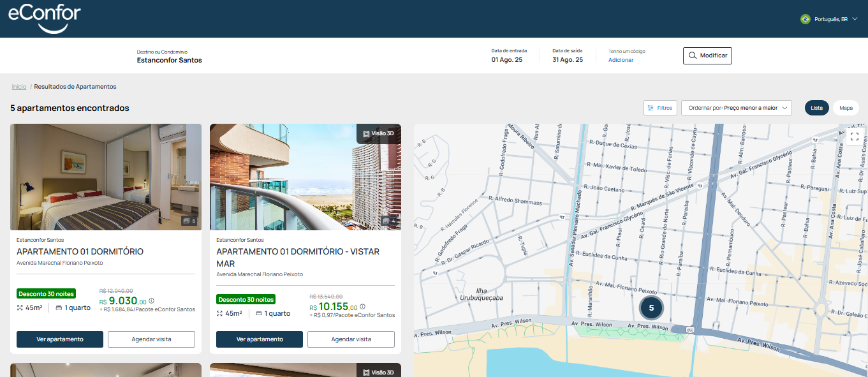
Task: Click Tenho um código label
Action: (628, 51)
